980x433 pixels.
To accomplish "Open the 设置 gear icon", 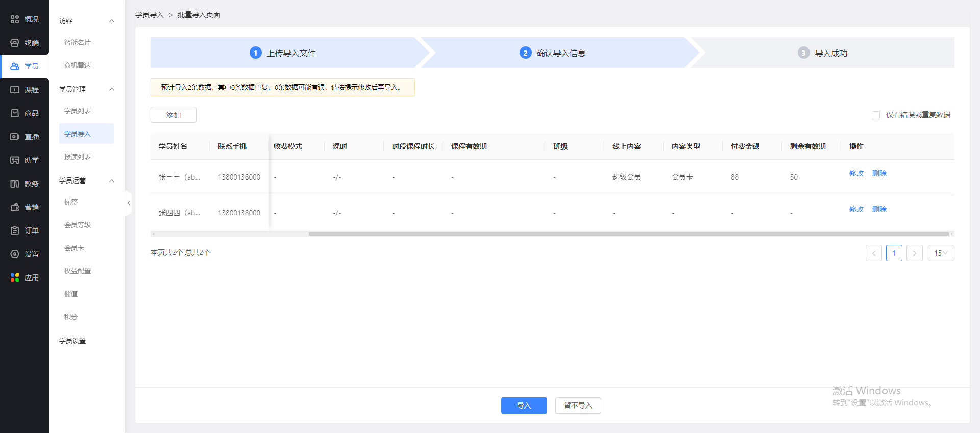I will point(15,254).
